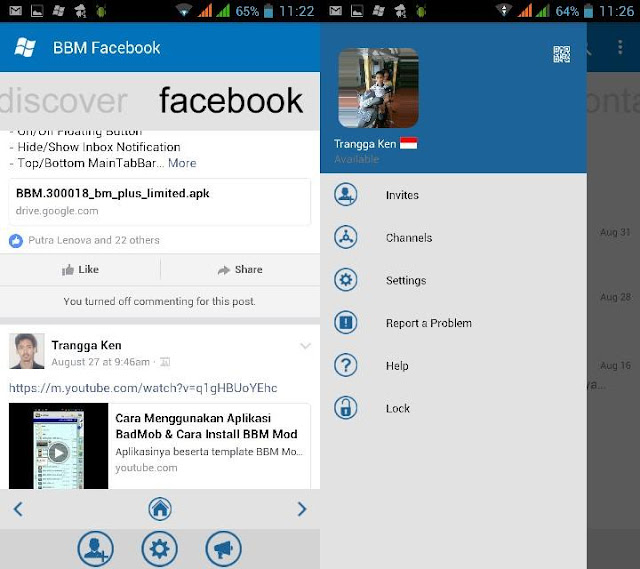The image size is (640, 569).
Task: Open the bottom gear settings button
Action: [160, 549]
